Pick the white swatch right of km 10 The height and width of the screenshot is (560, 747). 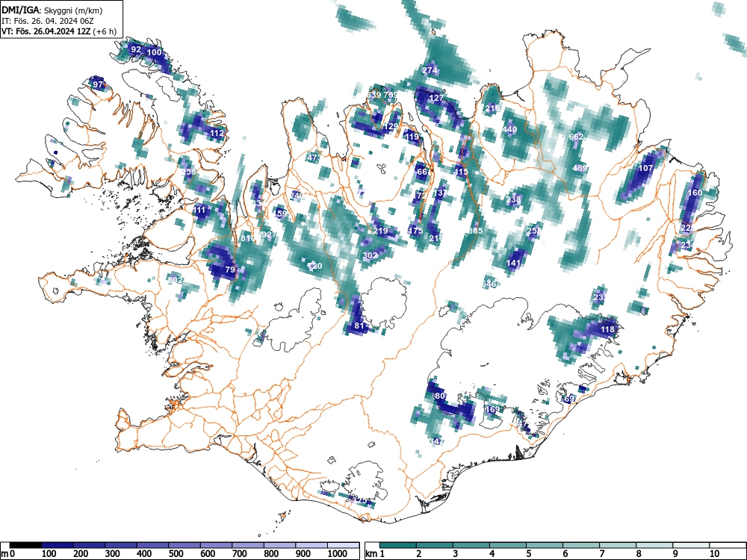[728, 545]
